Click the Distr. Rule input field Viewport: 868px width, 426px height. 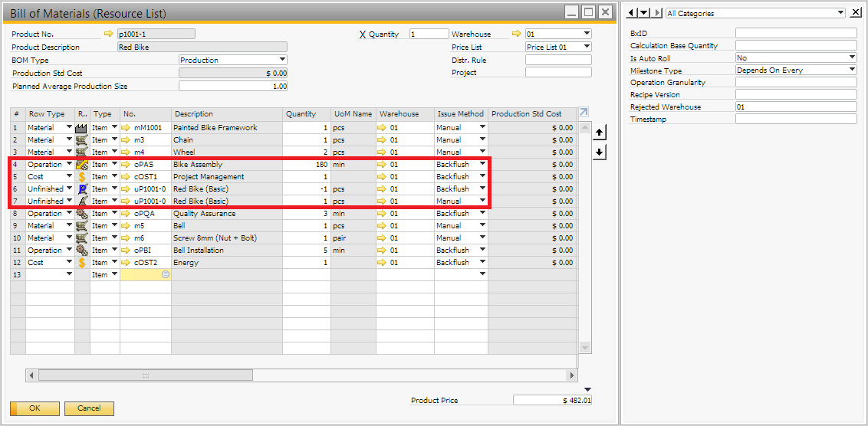pyautogui.click(x=557, y=60)
